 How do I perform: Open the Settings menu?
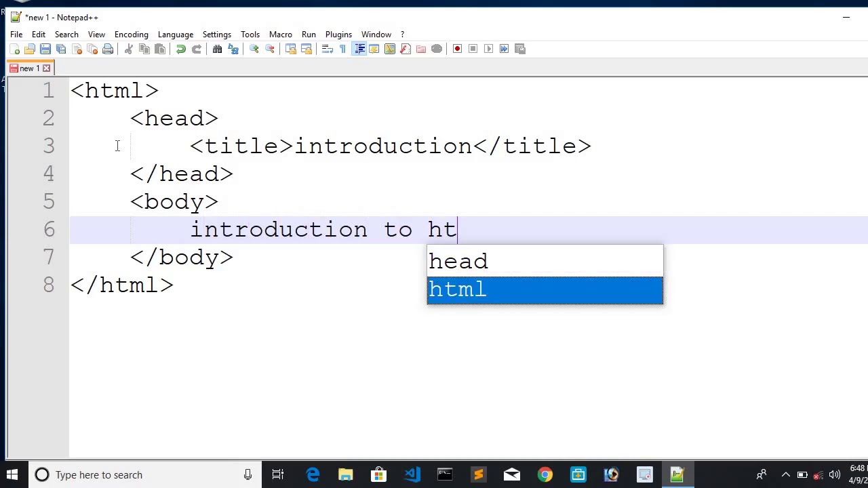click(217, 35)
